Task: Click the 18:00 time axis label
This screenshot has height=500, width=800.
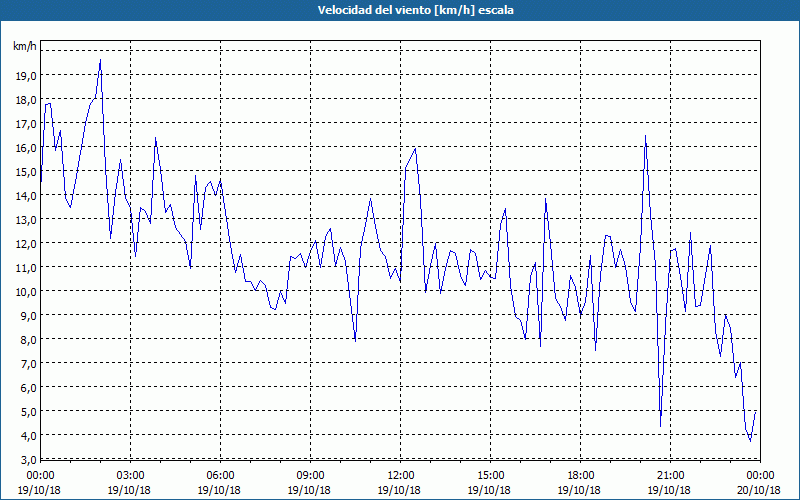Action: [x=581, y=476]
